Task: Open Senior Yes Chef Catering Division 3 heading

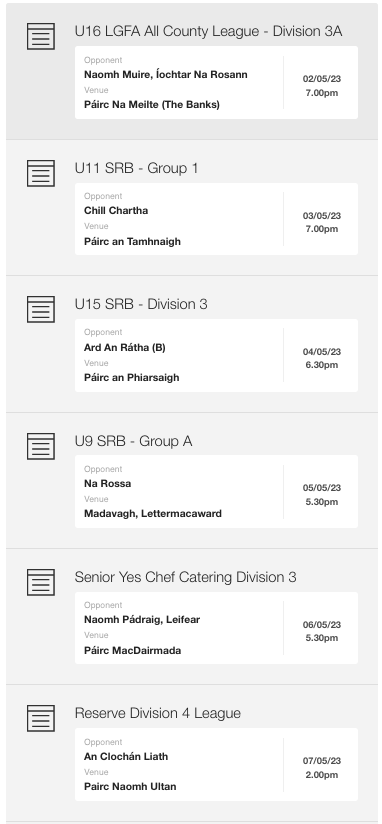Action: coord(185,578)
